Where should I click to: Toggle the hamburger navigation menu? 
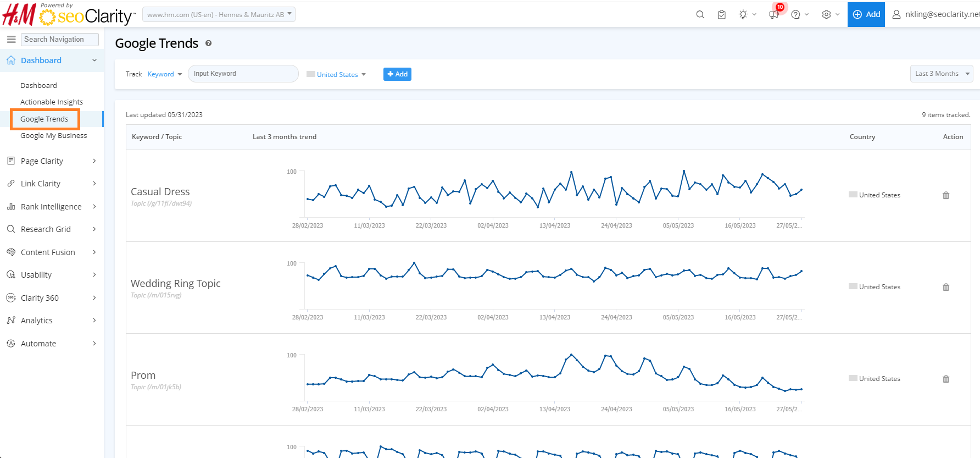[x=11, y=40]
